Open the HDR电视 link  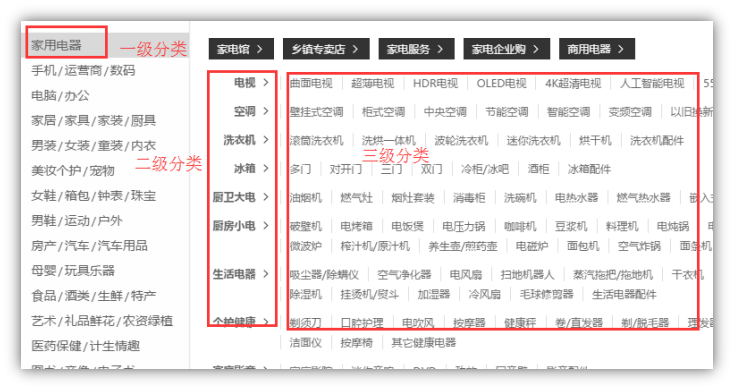coord(435,83)
